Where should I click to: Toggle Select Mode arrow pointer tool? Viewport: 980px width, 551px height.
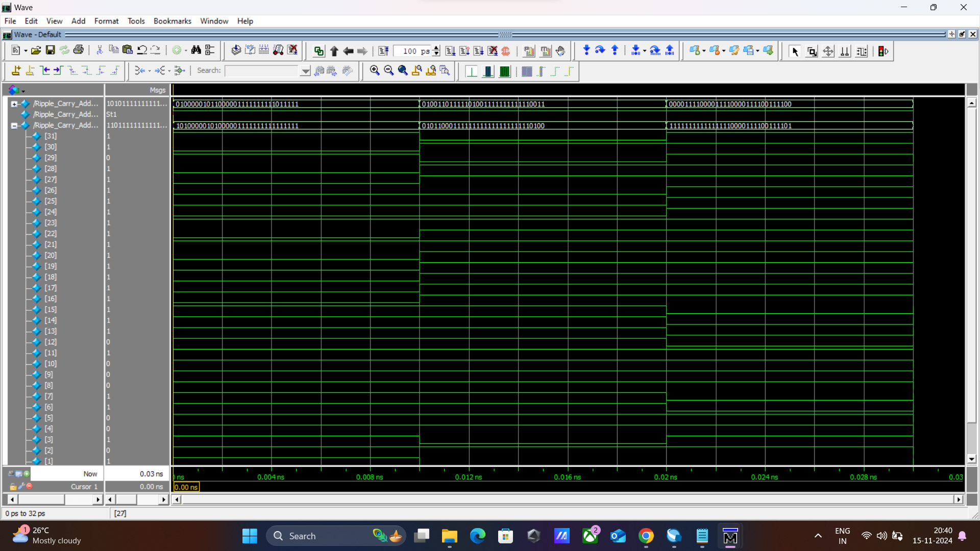pos(795,51)
